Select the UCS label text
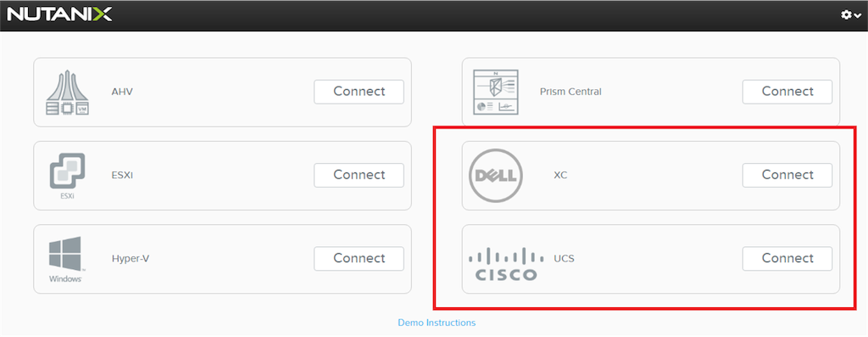 tap(564, 259)
